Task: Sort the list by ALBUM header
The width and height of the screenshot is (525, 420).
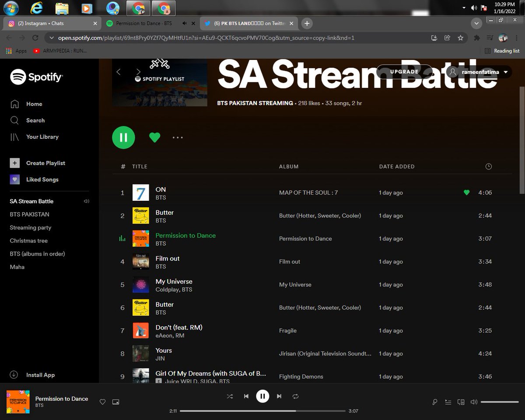Action: point(289,166)
